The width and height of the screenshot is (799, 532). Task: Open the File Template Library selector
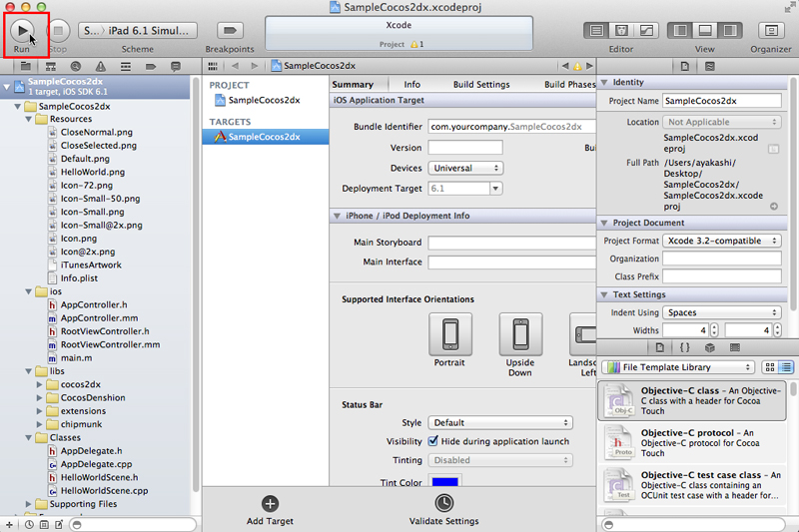pyautogui.click(x=678, y=367)
